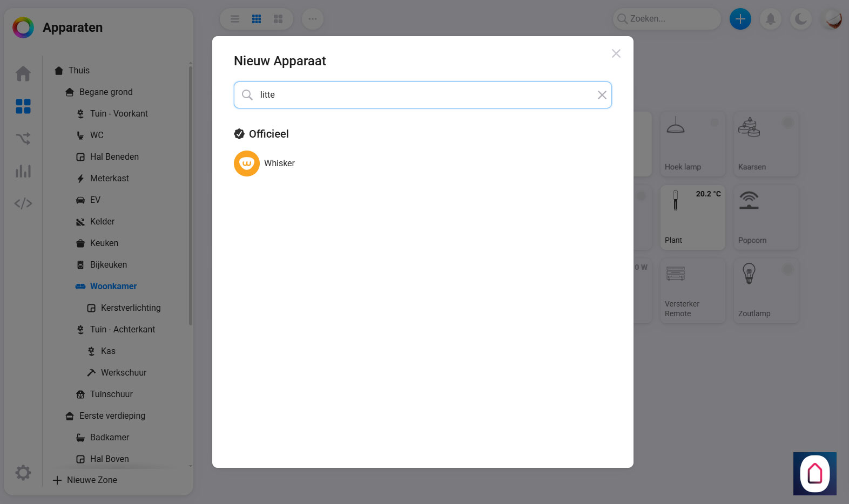
Task: Select the Woonkamer zone
Action: [x=113, y=287]
